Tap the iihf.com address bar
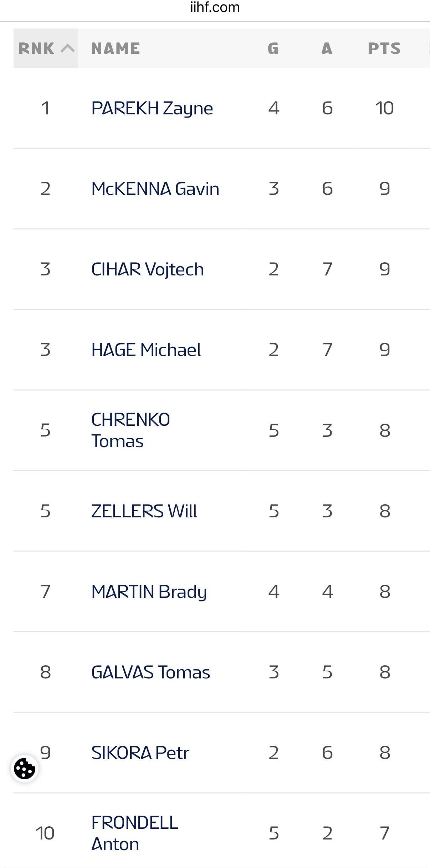The width and height of the screenshot is (430, 868). (215, 7)
